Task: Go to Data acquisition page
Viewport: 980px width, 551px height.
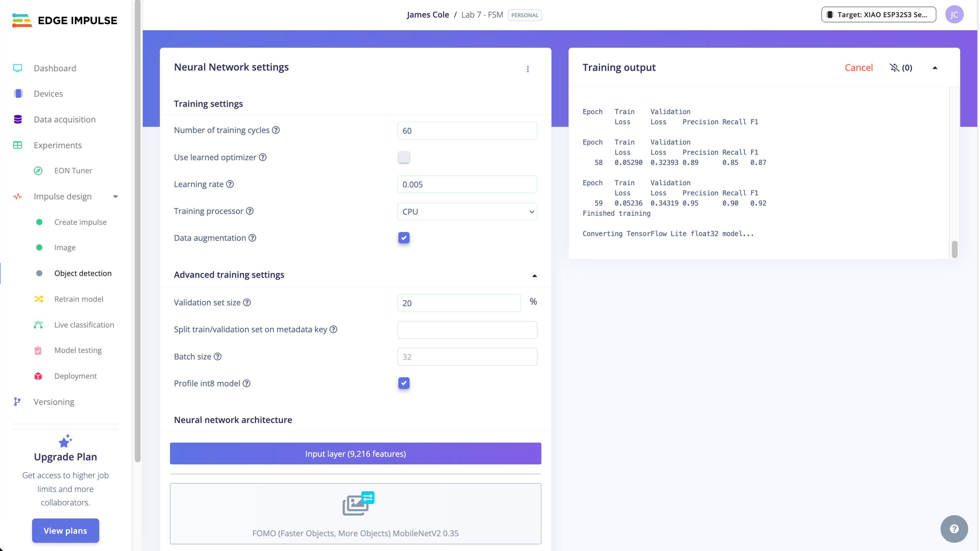Action: tap(64, 119)
